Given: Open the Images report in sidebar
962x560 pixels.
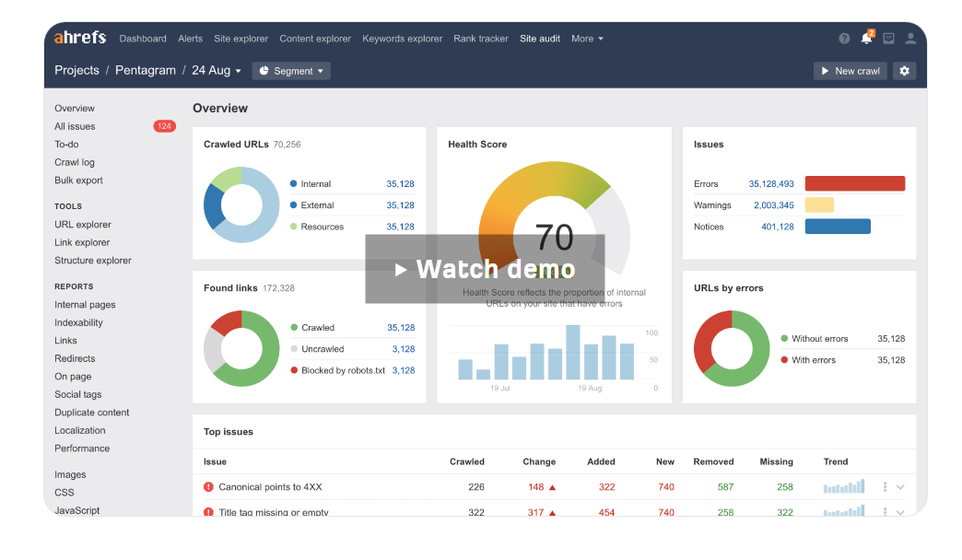Looking at the screenshot, I should click(70, 474).
